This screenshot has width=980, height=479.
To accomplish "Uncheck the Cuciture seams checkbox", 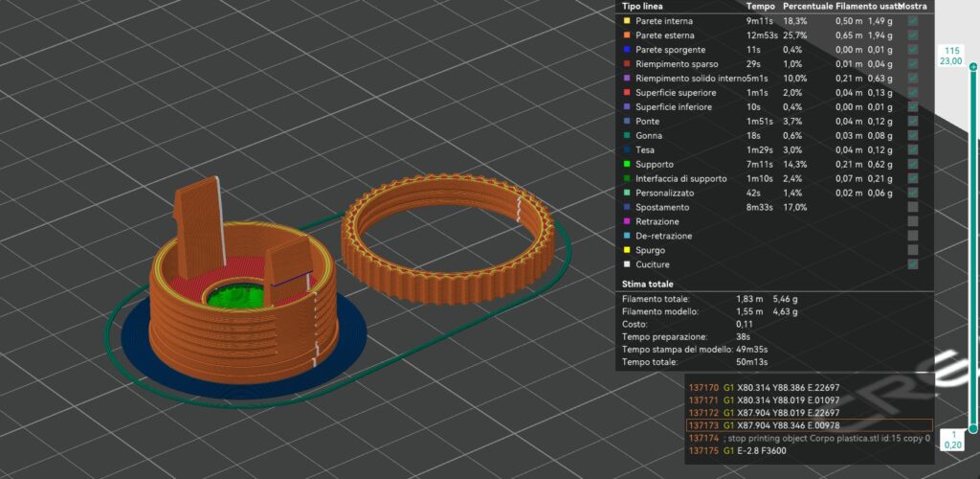I will point(912,264).
